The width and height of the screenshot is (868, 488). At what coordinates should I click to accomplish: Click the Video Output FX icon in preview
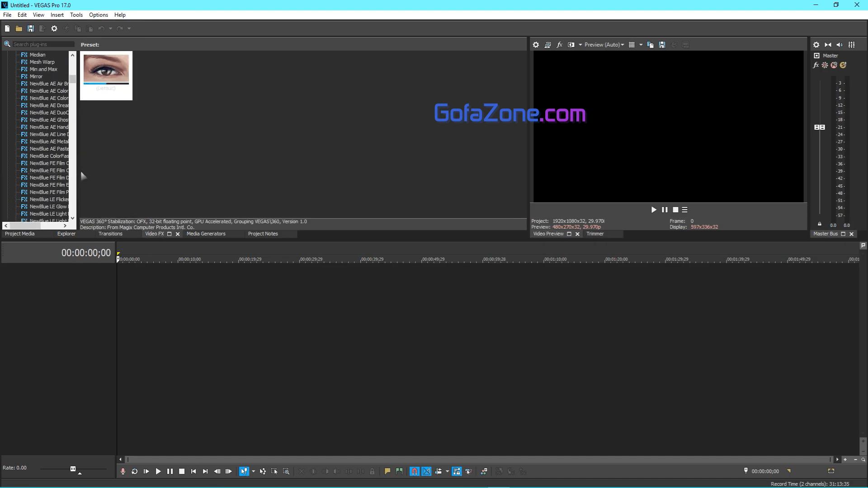(559, 45)
